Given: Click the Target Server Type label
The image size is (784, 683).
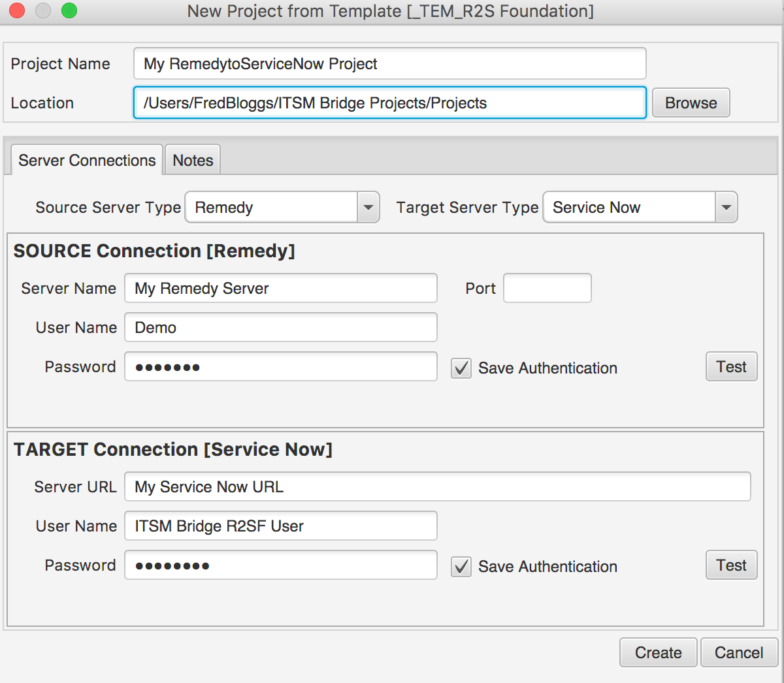Looking at the screenshot, I should pyautogui.click(x=467, y=207).
